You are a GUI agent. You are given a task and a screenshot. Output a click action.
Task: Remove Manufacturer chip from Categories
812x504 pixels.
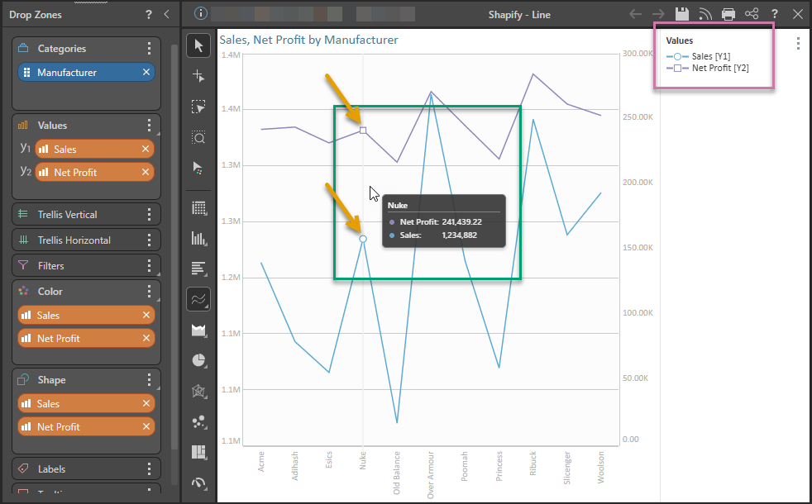(x=146, y=73)
